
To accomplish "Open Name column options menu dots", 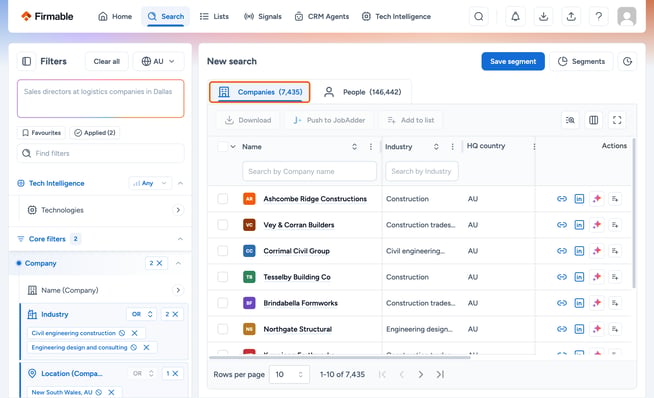I will tap(371, 147).
